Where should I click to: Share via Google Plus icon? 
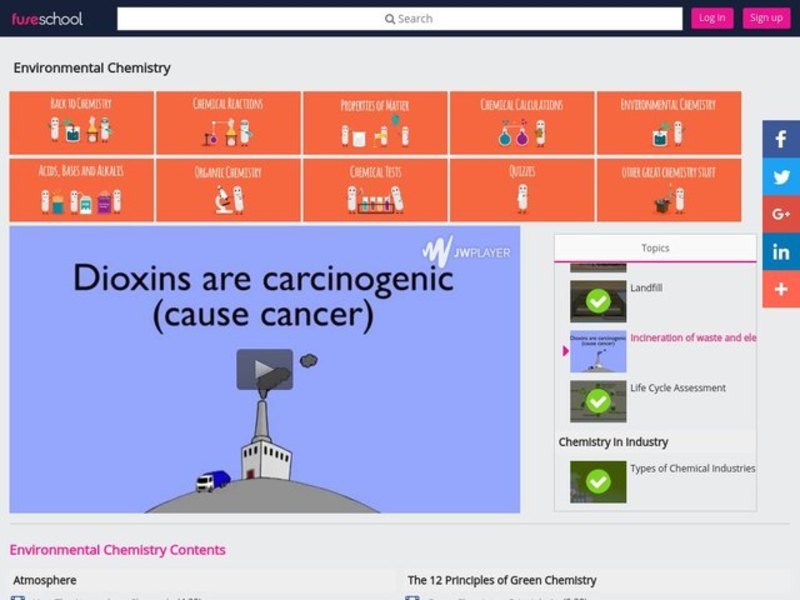(781, 214)
